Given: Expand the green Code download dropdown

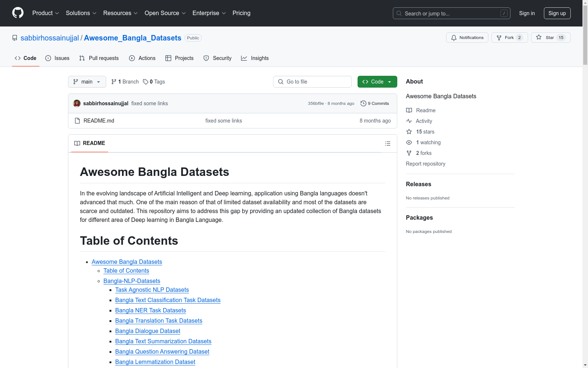Looking at the screenshot, I should point(377,82).
